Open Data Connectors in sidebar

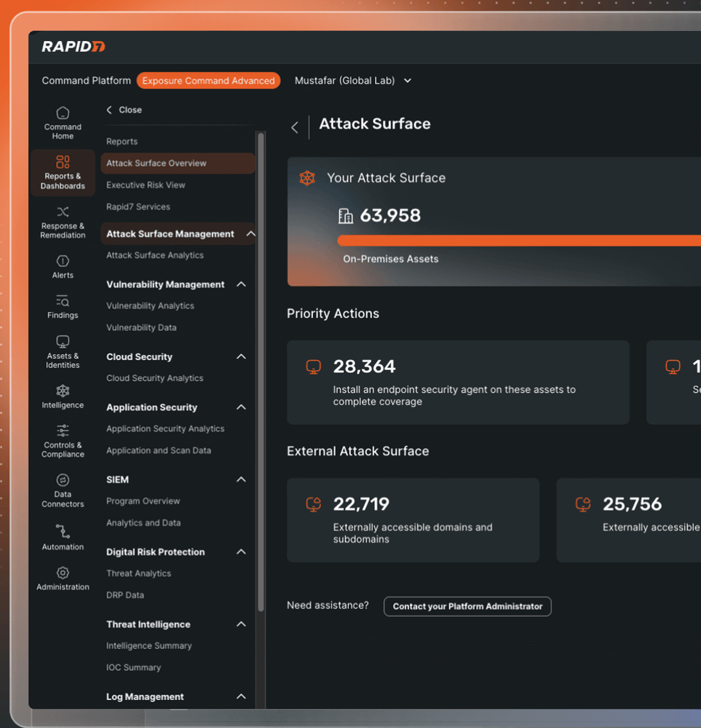pos(63,491)
